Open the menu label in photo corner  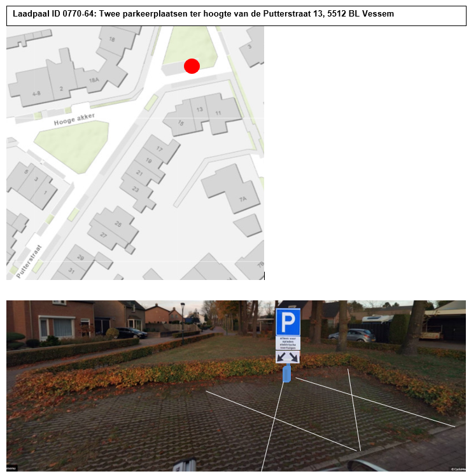(11, 468)
